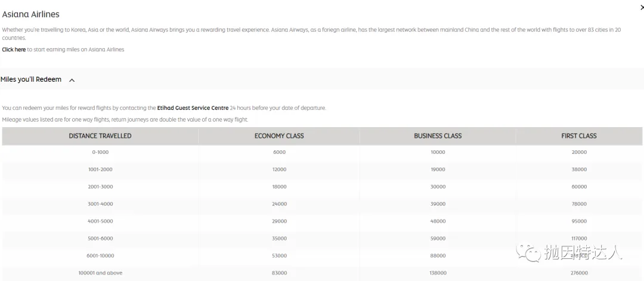Select the 100001 and above distance cell
644x281 pixels.
pos(100,273)
